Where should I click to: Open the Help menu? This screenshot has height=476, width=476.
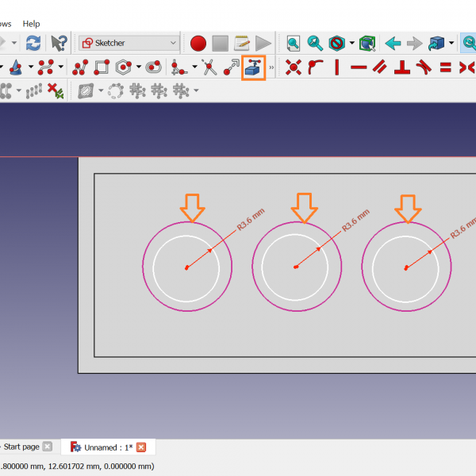31,24
